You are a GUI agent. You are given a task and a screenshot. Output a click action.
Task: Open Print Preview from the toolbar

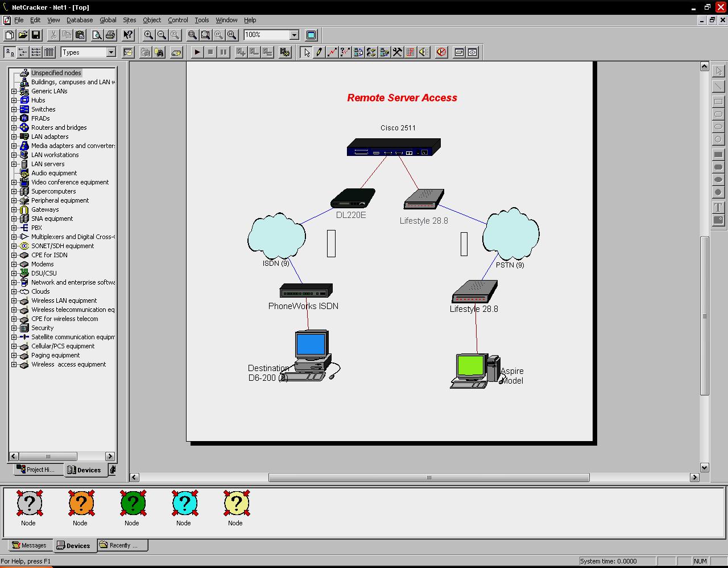coord(97,35)
